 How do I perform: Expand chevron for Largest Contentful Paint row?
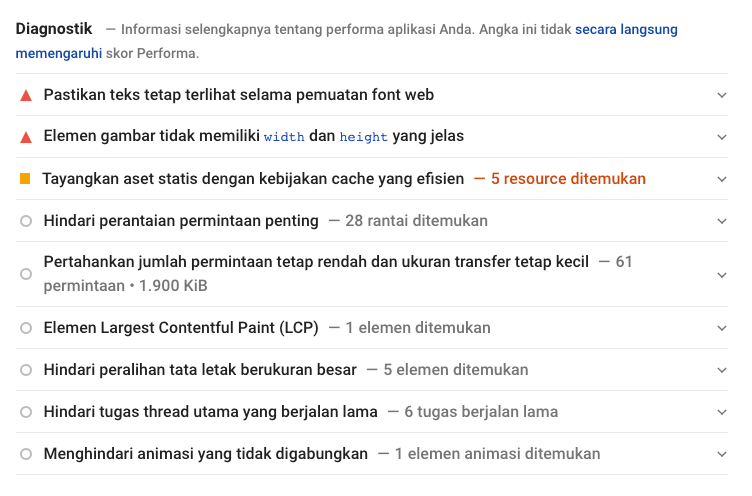tap(722, 328)
